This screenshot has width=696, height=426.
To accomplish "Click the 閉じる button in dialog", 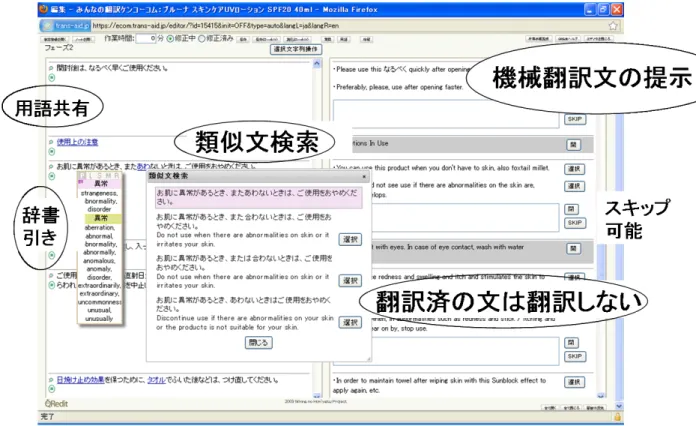I will coord(259,343).
